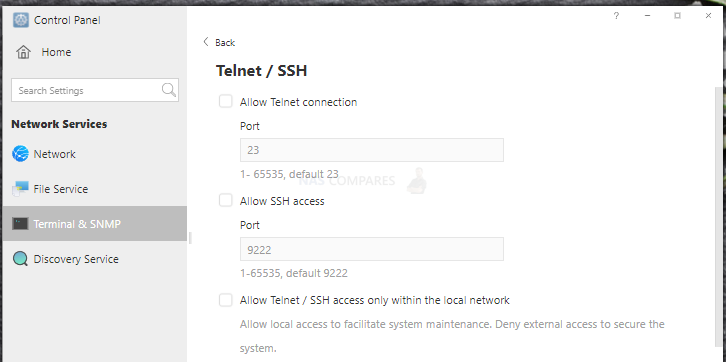Check local network only access option
Viewport: 726px width, 362px height.
[x=225, y=300]
